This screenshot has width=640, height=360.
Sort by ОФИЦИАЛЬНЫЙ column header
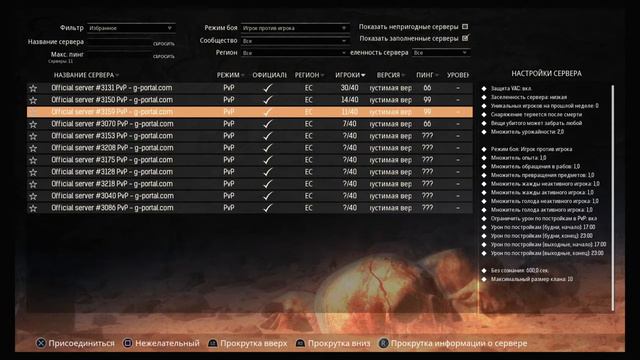[x=269, y=75]
